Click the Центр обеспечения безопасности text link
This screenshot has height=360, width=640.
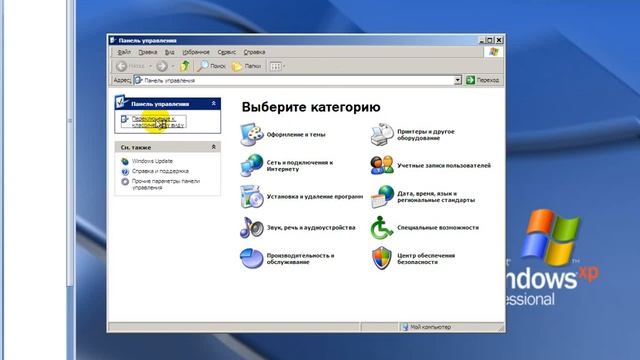pos(426,258)
